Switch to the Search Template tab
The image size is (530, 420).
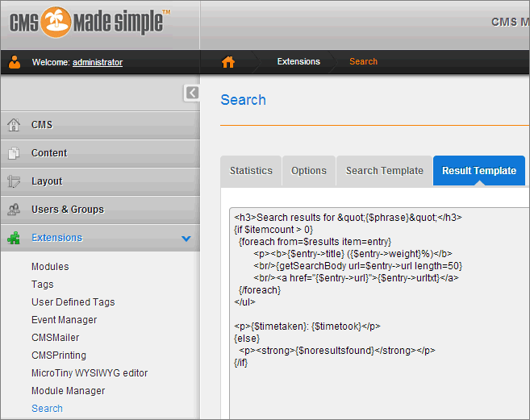point(384,171)
